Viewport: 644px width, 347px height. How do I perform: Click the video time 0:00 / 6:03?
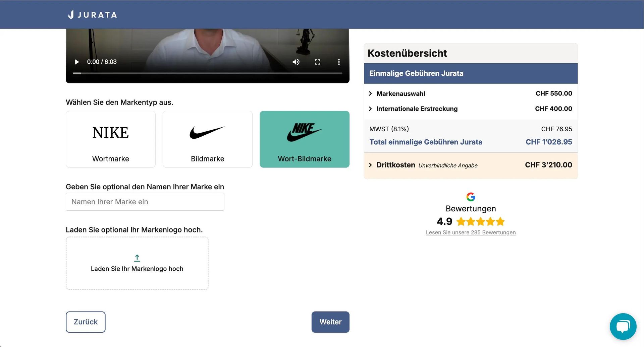(102, 62)
